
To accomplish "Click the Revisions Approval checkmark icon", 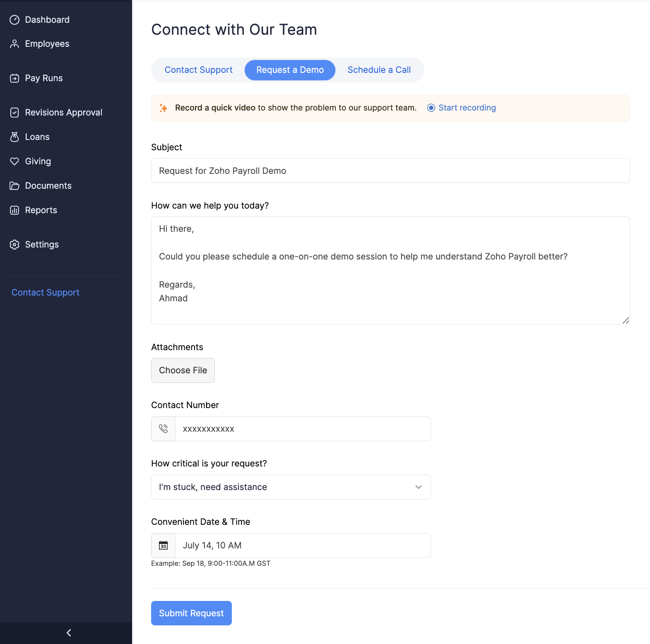I will tap(14, 113).
